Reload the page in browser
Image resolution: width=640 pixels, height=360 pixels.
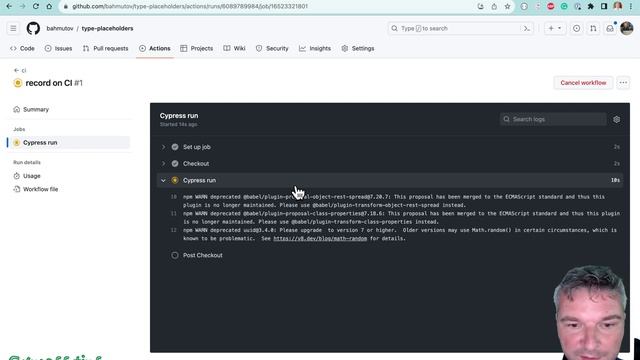36,6
